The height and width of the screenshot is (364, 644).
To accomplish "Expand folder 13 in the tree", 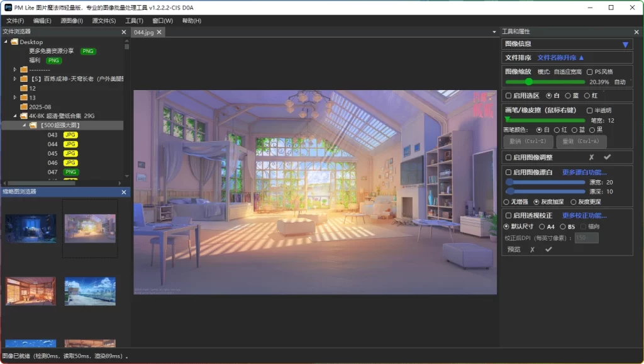I will pos(15,98).
